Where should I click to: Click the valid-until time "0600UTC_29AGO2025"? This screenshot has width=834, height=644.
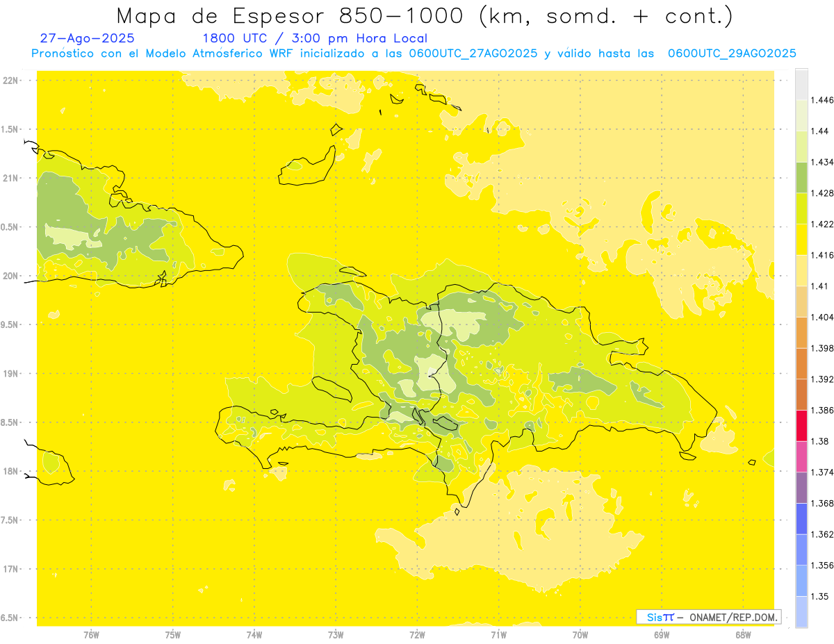click(x=732, y=53)
